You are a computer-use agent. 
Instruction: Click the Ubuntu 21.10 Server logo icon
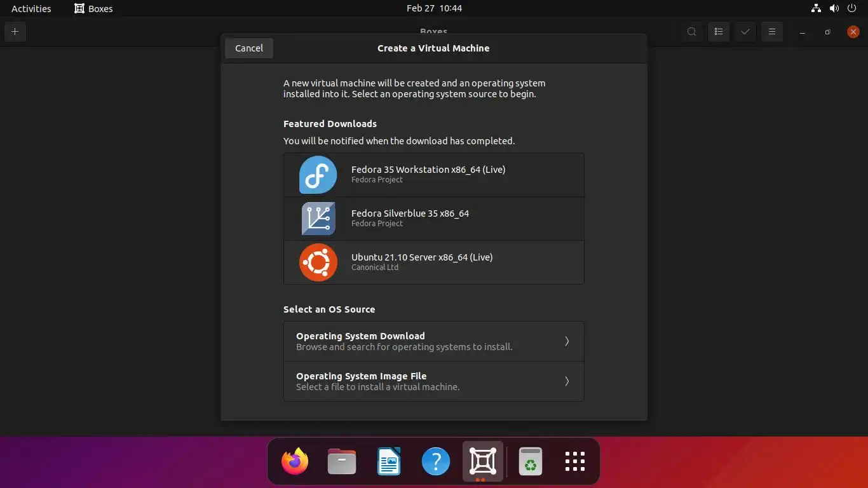318,262
